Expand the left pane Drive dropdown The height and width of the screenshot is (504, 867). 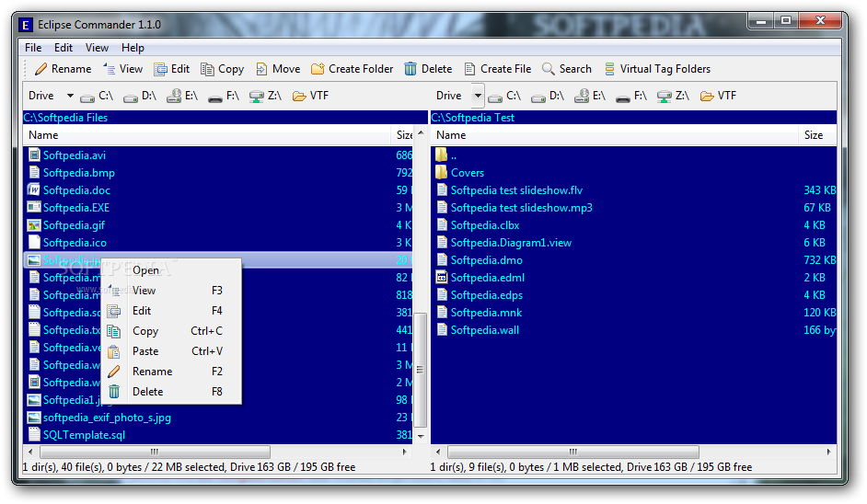pos(70,96)
